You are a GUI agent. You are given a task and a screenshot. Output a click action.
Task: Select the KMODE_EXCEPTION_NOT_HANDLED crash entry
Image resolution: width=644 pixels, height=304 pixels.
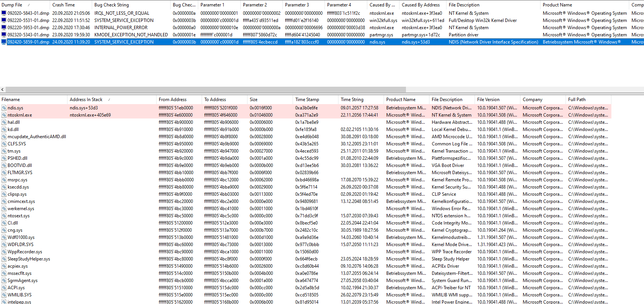pos(322,34)
